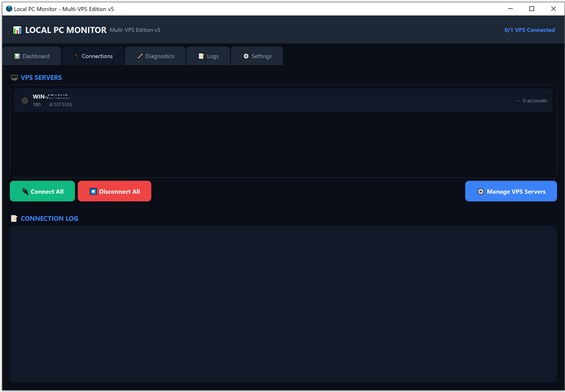The height and width of the screenshot is (392, 565).
Task: Click the plug icon on Connect All
Action: coord(25,191)
